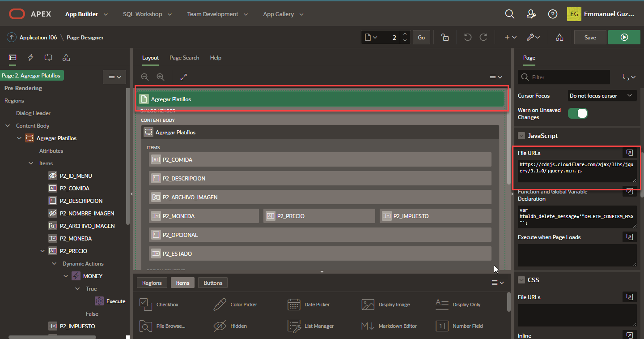The width and height of the screenshot is (644, 339).
Task: Select the Number Field item in gallery
Action: [459, 326]
